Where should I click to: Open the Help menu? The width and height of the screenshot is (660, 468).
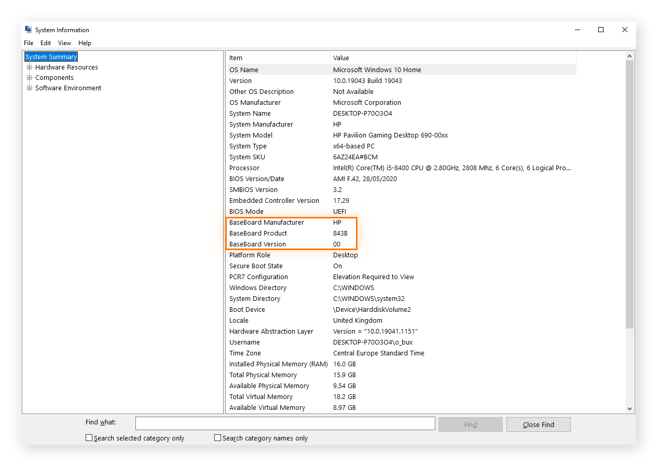pyautogui.click(x=85, y=43)
